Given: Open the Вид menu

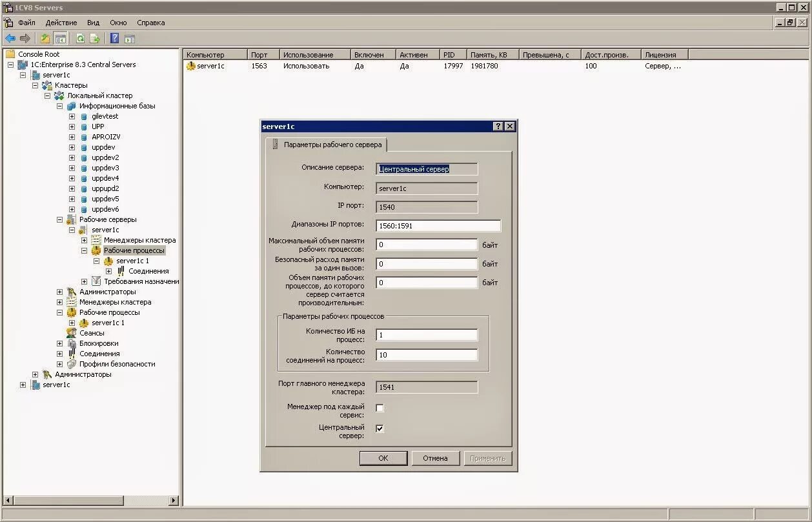Looking at the screenshot, I should tap(93, 23).
